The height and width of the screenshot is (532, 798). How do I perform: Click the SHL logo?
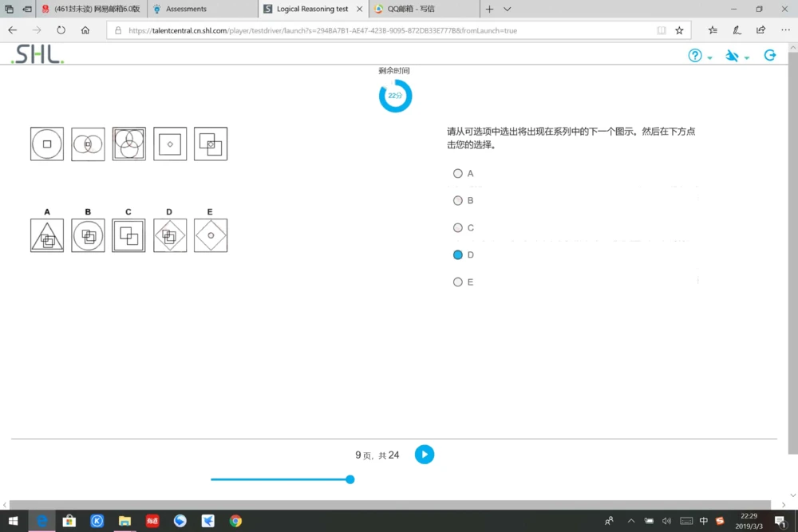35,54
